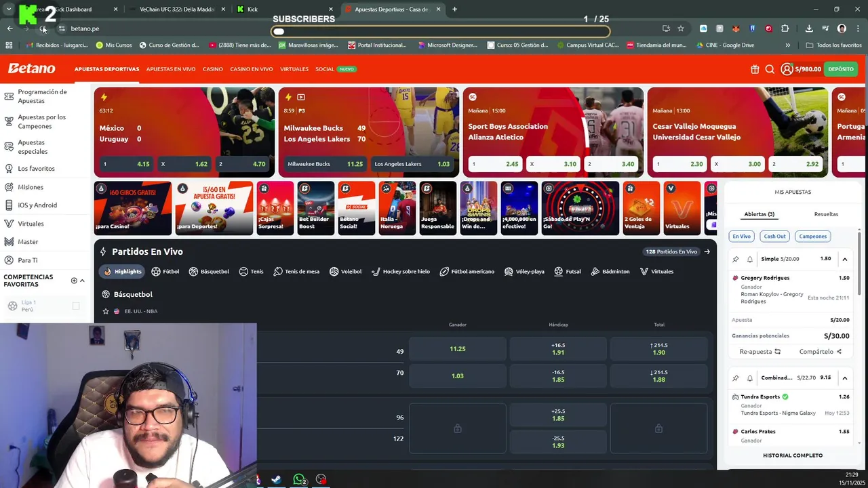Open the Betano search magnifier
Viewport: 868px width, 488px height.
pos(770,69)
